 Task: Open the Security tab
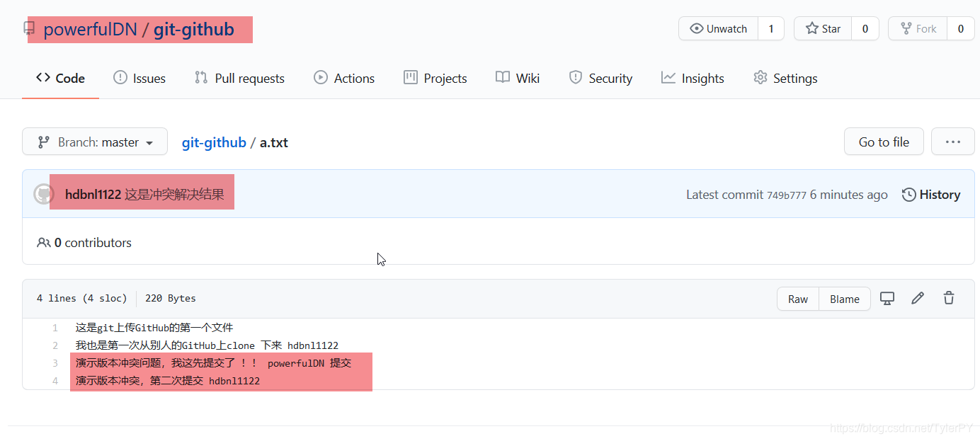600,78
